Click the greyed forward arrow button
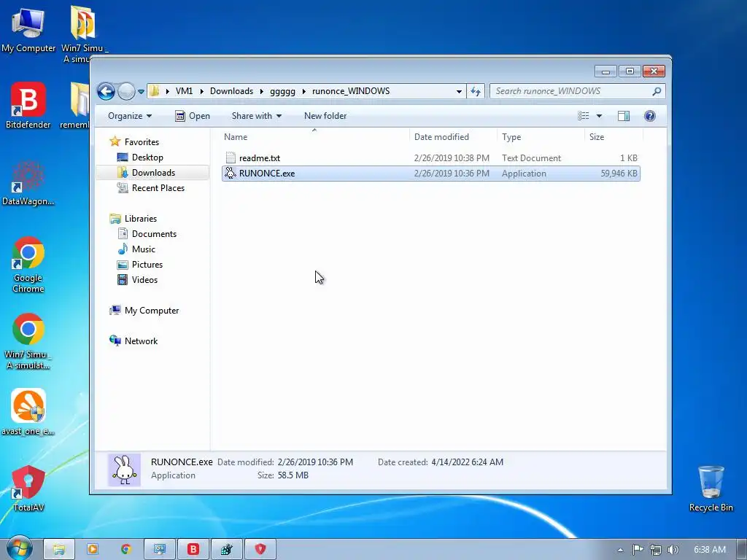The height and width of the screenshot is (560, 747). click(x=126, y=91)
